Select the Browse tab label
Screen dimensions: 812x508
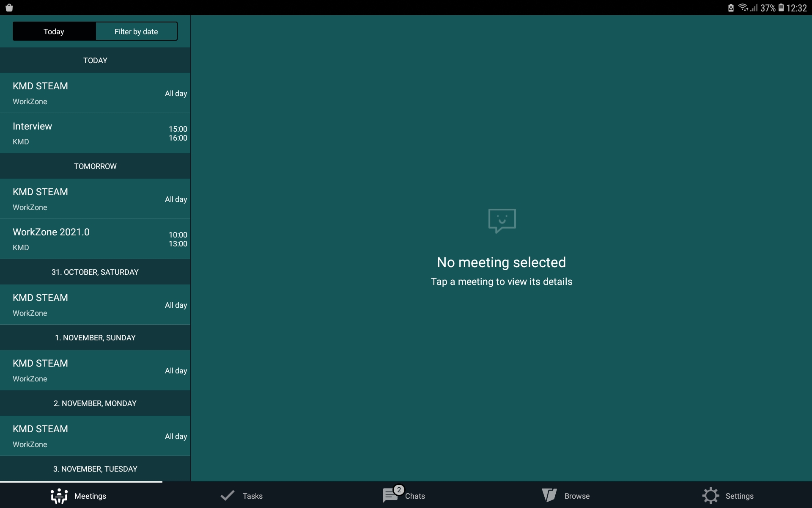point(577,496)
